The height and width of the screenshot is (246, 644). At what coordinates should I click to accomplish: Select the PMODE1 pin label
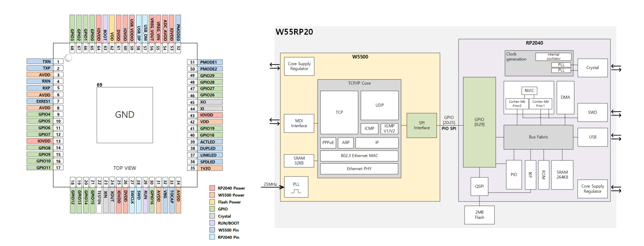click(210, 62)
